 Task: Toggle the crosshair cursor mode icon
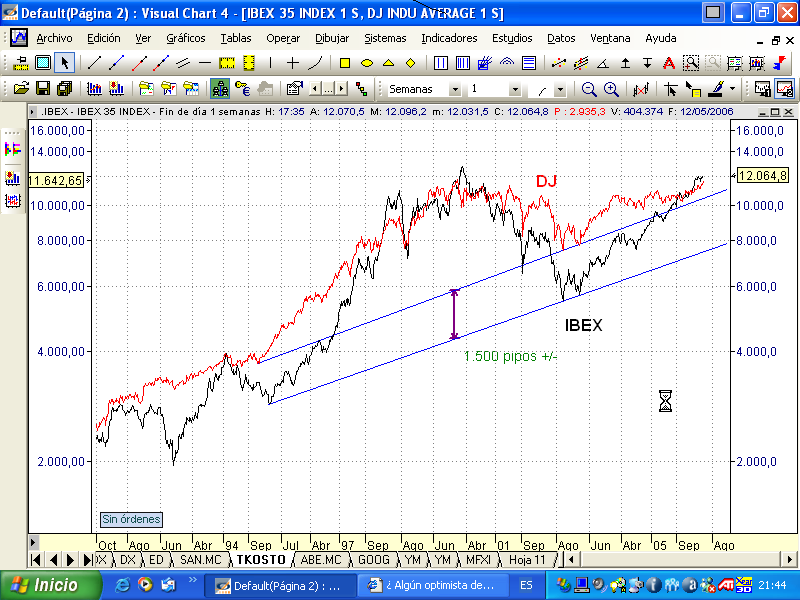pos(670,89)
